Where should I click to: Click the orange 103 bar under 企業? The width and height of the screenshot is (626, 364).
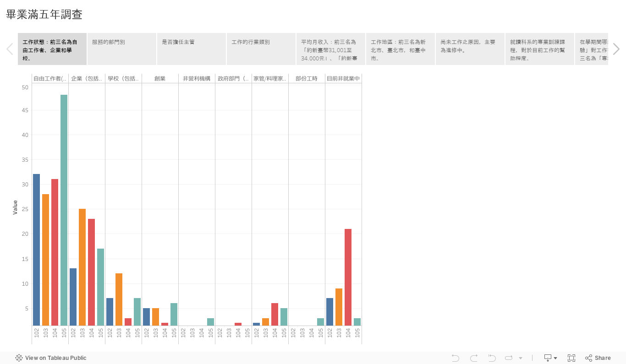click(82, 267)
